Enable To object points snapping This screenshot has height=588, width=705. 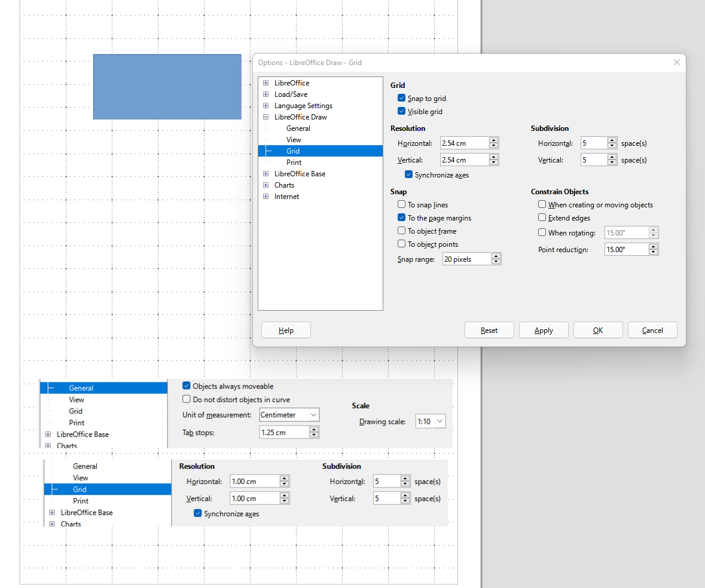pyautogui.click(x=401, y=244)
